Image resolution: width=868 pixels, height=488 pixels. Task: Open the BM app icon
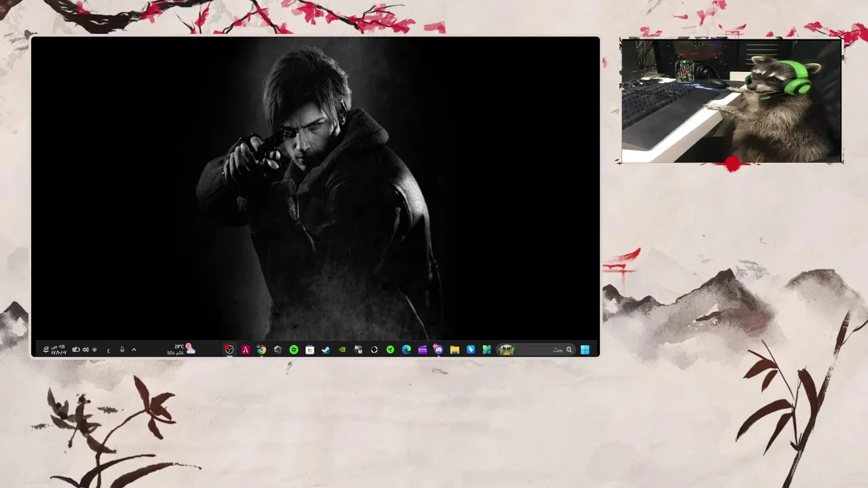(358, 350)
